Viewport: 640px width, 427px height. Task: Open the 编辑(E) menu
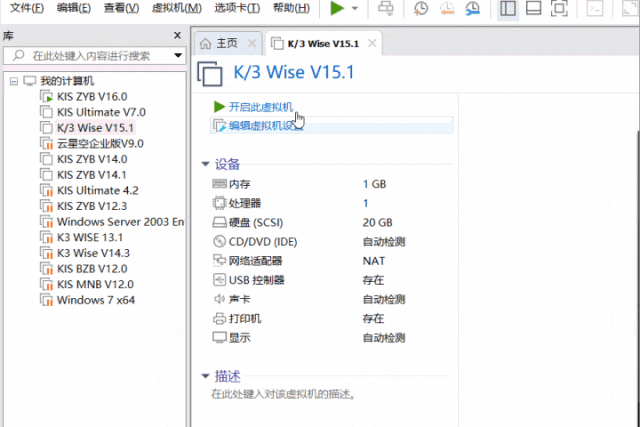(x=74, y=8)
